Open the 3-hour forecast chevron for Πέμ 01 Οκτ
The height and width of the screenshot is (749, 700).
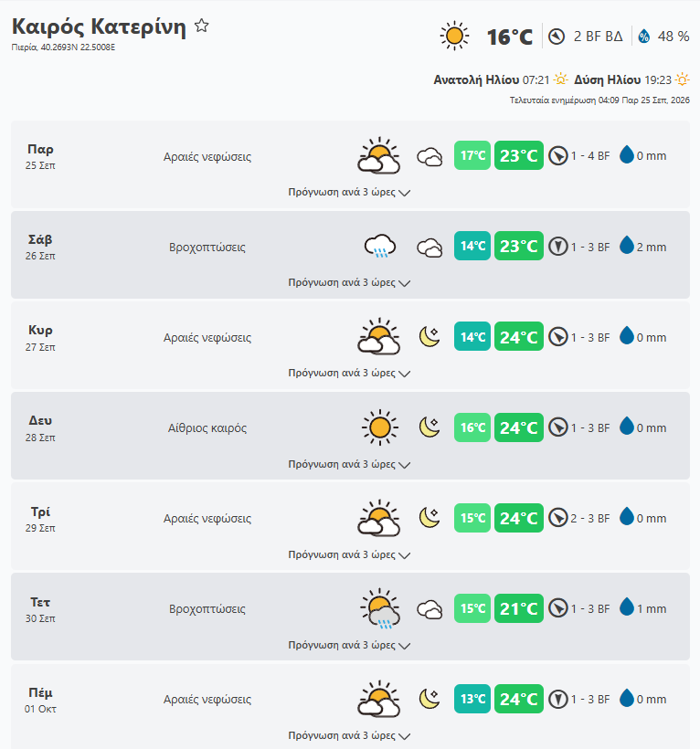point(404,736)
